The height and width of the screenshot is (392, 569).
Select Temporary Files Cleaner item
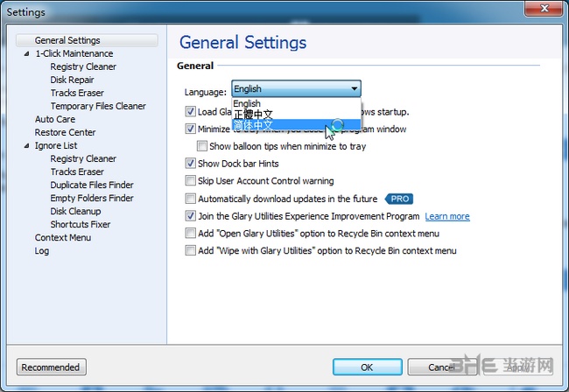point(98,106)
